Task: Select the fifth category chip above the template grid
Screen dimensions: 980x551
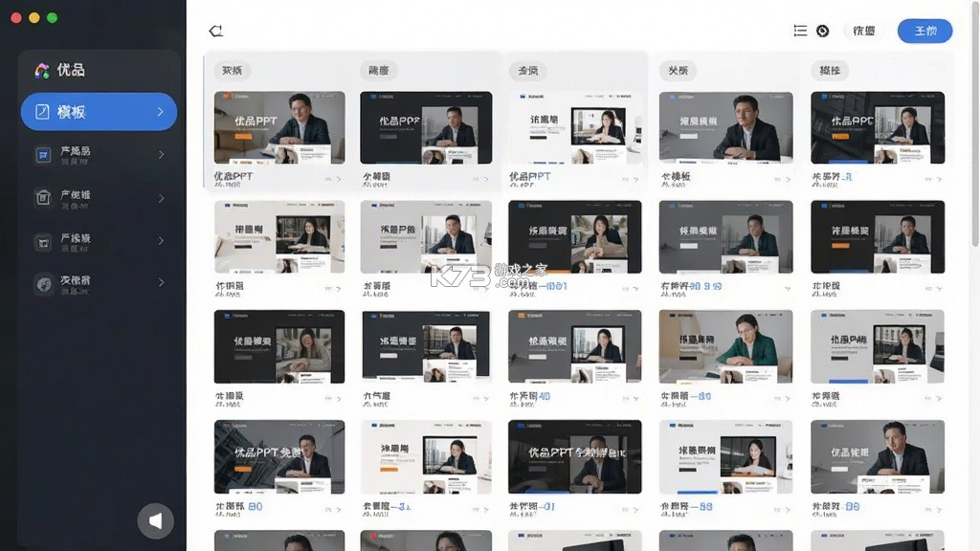Action: point(830,71)
